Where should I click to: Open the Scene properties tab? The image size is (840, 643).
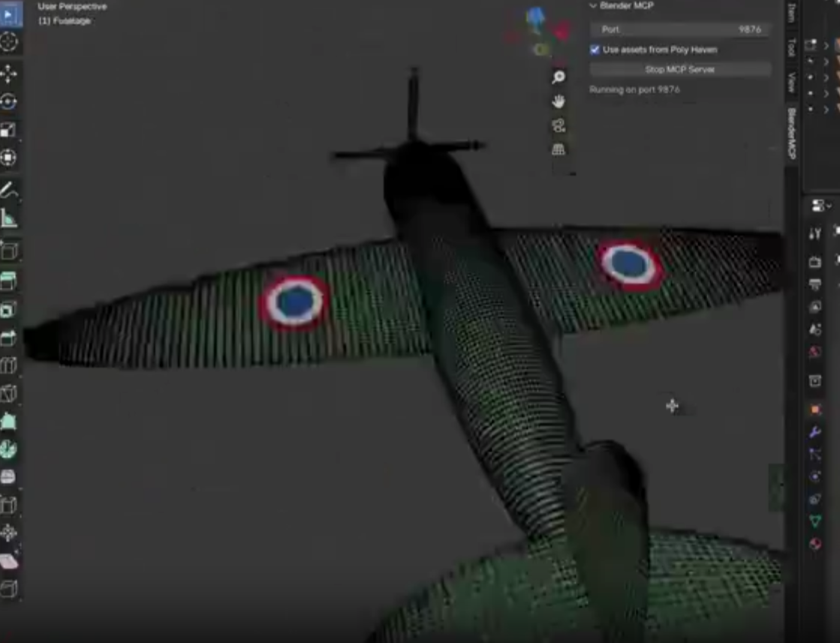click(814, 329)
